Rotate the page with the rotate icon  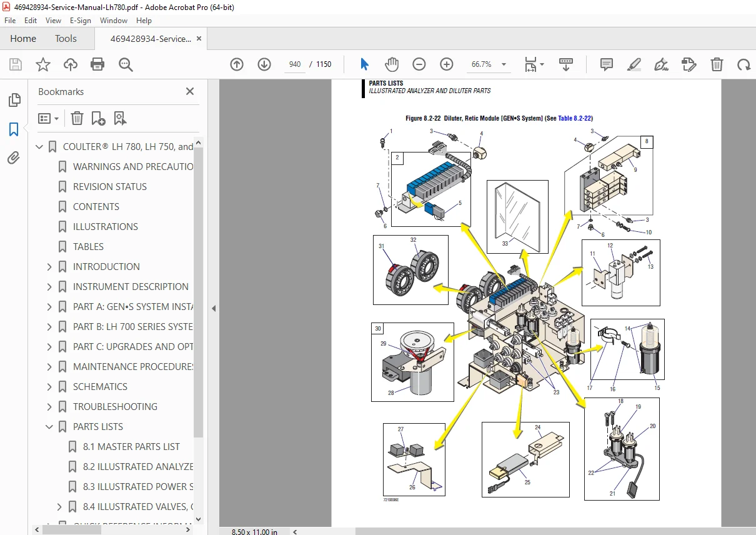(x=744, y=64)
